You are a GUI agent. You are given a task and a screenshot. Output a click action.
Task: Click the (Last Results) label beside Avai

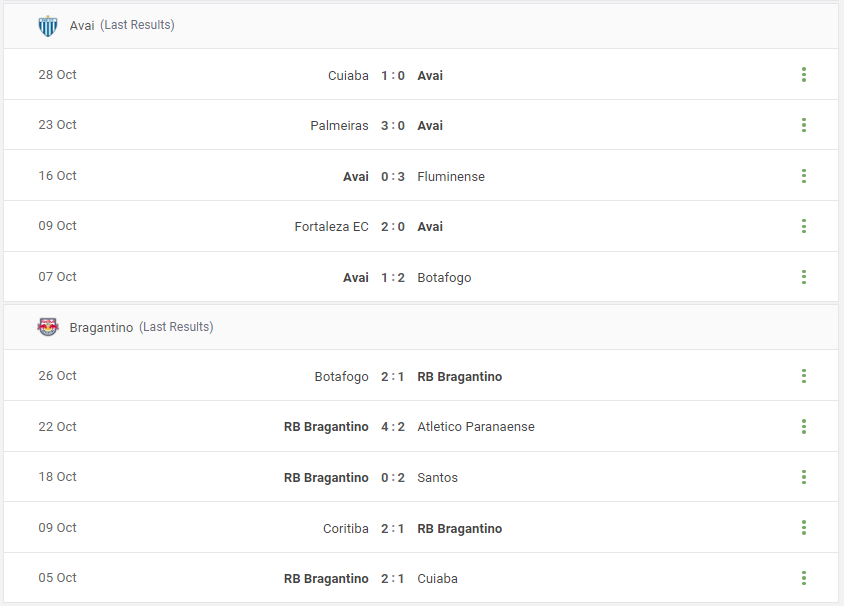[138, 25]
